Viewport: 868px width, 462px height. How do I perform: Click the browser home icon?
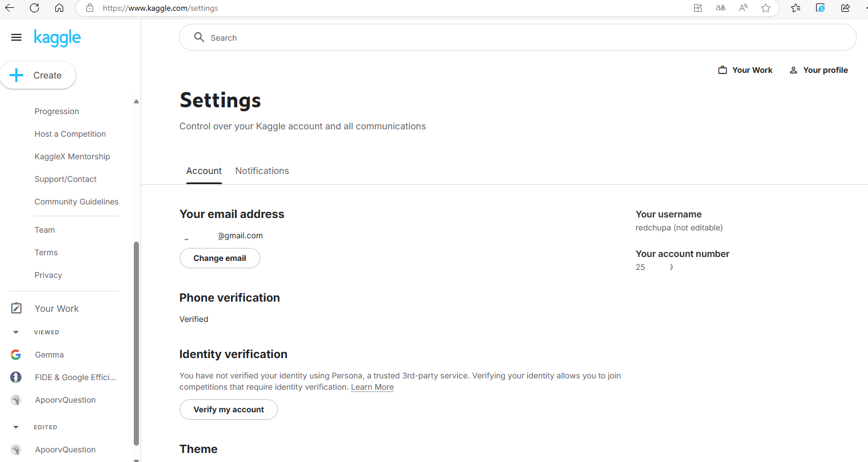click(59, 8)
